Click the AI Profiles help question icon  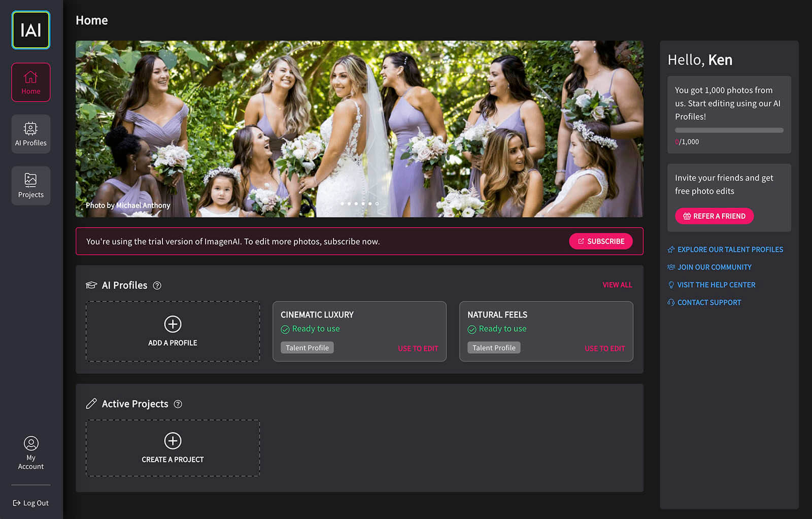tap(157, 286)
